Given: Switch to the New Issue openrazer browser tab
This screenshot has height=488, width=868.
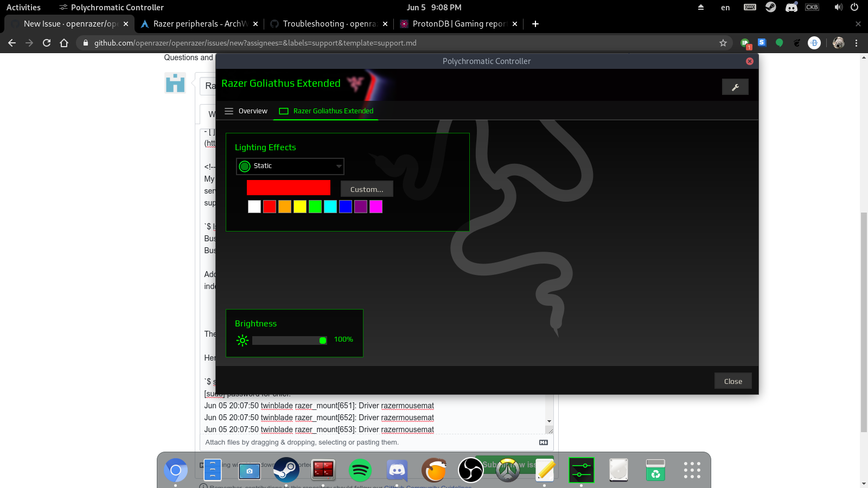Looking at the screenshot, I should pyautogui.click(x=70, y=24).
